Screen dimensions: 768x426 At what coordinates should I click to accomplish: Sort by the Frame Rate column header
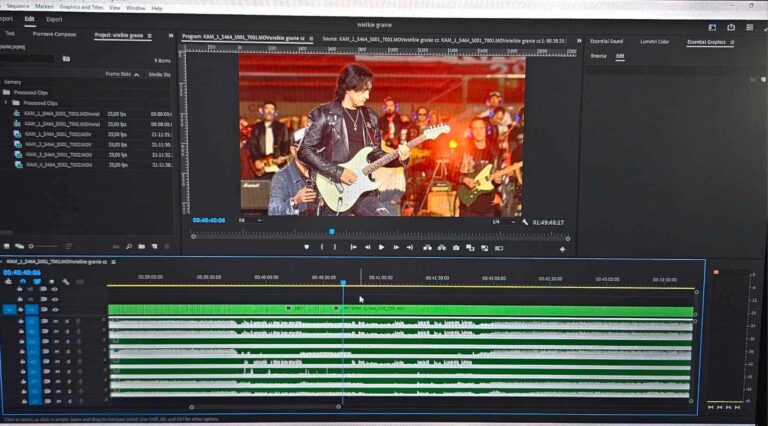coord(118,74)
